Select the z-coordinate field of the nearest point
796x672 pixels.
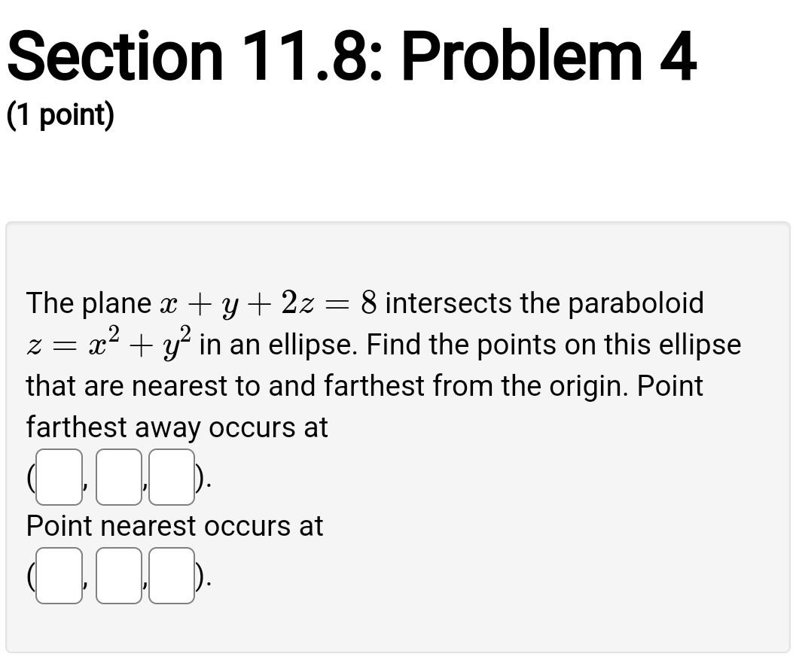(x=171, y=576)
